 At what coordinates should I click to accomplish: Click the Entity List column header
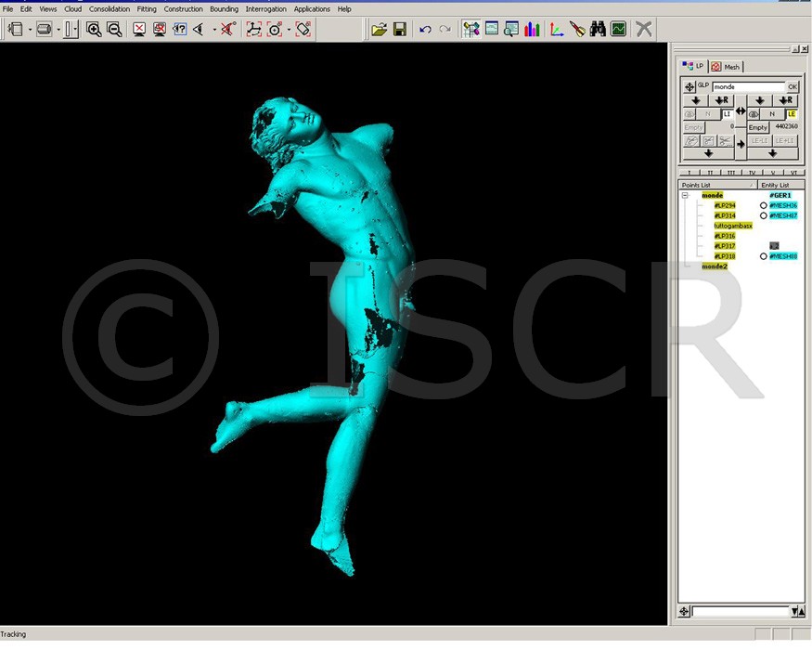click(x=781, y=185)
